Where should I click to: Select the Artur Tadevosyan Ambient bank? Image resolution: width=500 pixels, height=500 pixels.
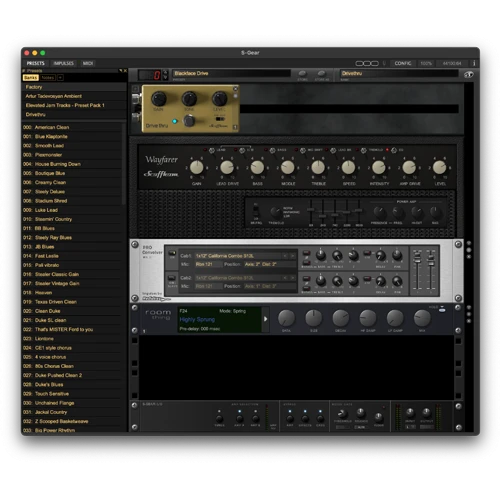[74, 96]
